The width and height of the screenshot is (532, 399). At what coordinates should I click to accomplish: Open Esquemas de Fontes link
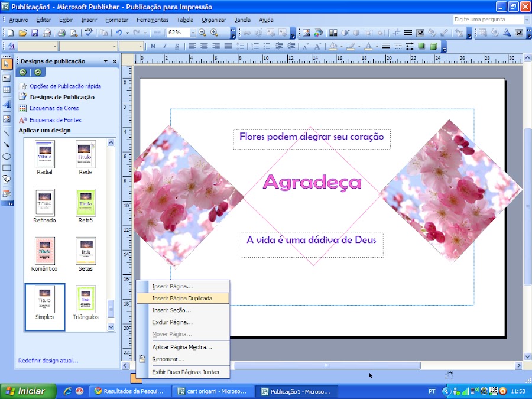56,120
